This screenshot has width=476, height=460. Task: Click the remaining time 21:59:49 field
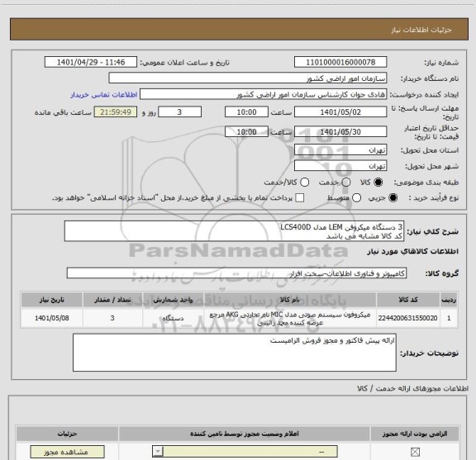tap(116, 111)
